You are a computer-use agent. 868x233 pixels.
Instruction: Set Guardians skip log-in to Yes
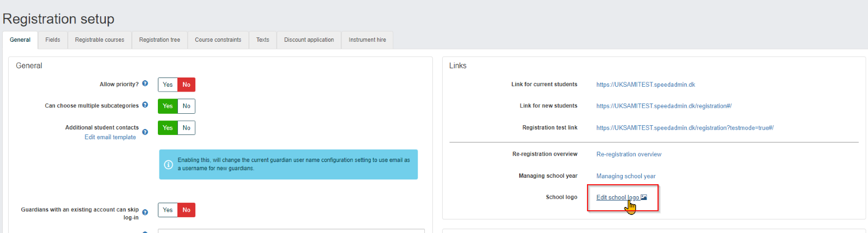(x=168, y=210)
